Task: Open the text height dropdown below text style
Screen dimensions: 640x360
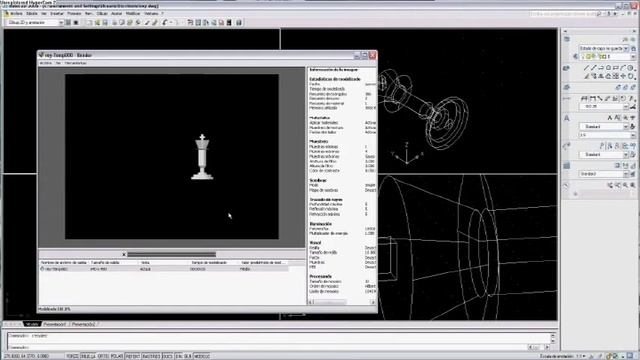Action: point(633,135)
